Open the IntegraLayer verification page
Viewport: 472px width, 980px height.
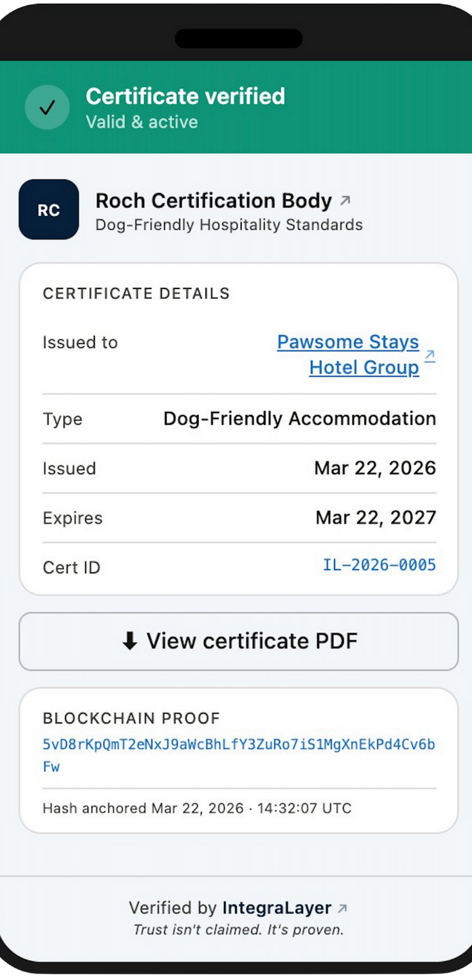click(x=277, y=908)
